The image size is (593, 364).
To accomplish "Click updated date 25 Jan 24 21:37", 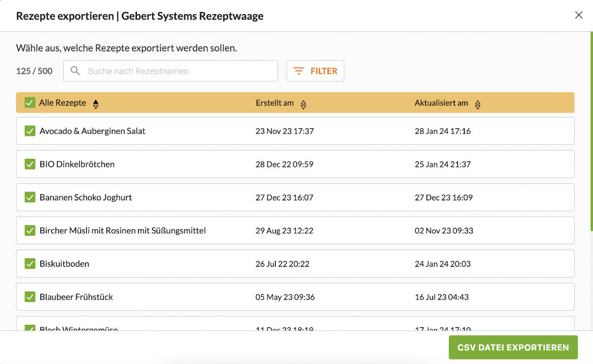I will pos(442,164).
